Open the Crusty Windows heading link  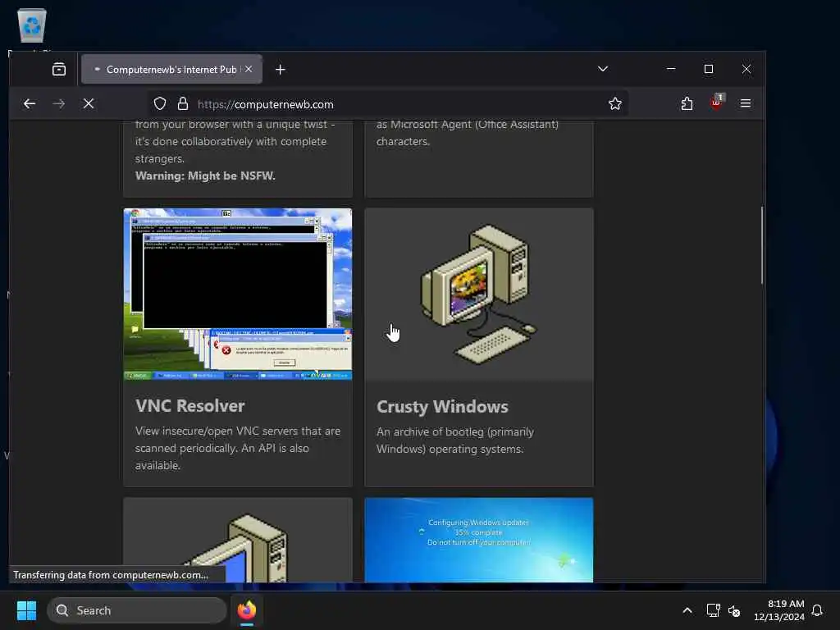click(x=442, y=407)
